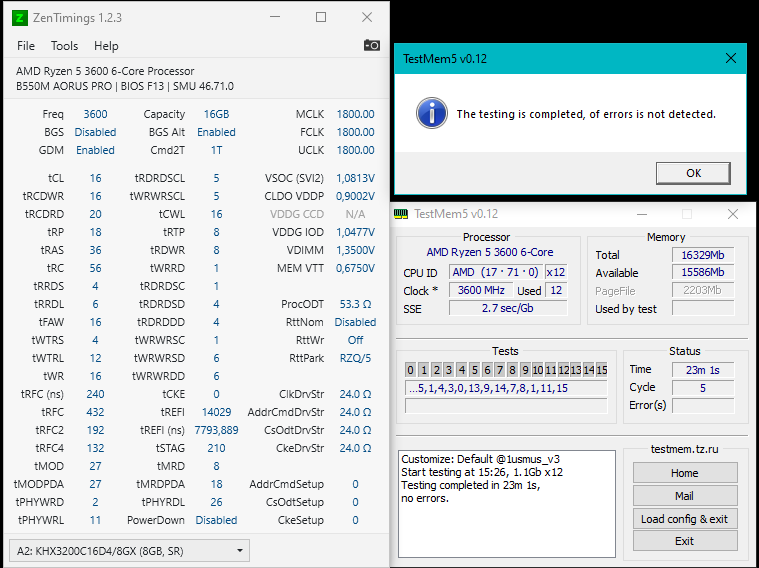Maximize the ZenTimings window
759x568 pixels.
pos(320,17)
